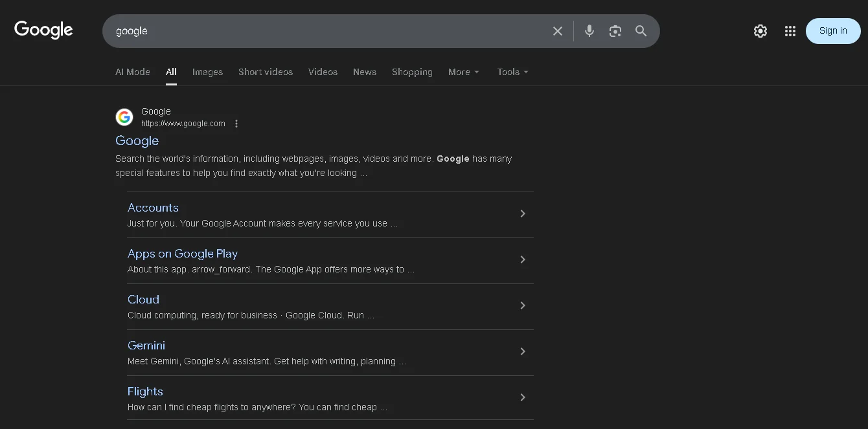The image size is (868, 429).
Task: Open the Tools dropdown
Action: pyautogui.click(x=512, y=72)
